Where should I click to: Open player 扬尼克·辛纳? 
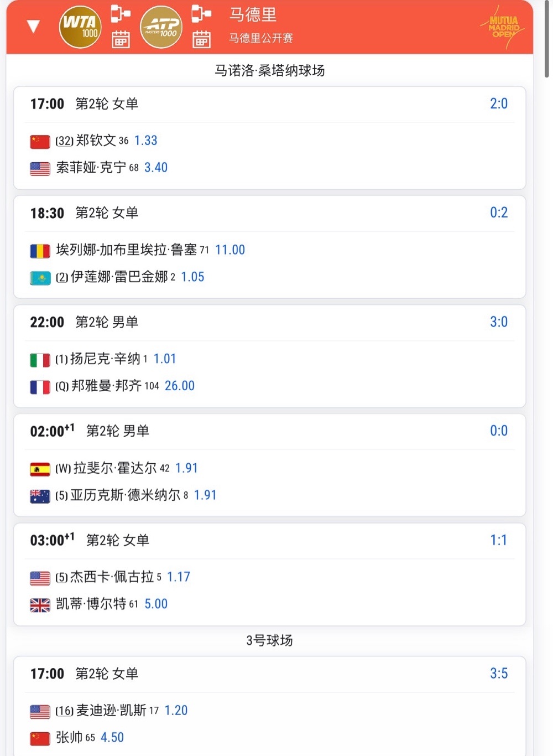[x=105, y=359]
